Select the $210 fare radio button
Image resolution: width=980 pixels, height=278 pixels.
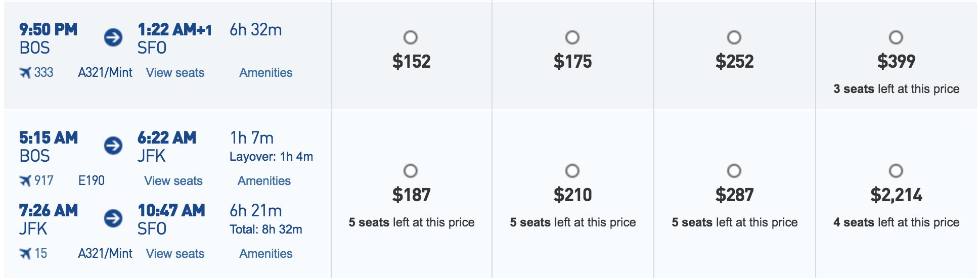tap(572, 171)
